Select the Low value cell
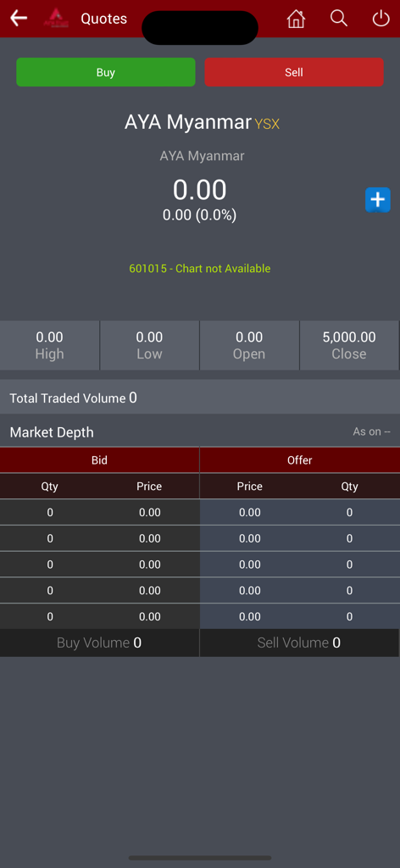400x868 pixels. click(149, 346)
